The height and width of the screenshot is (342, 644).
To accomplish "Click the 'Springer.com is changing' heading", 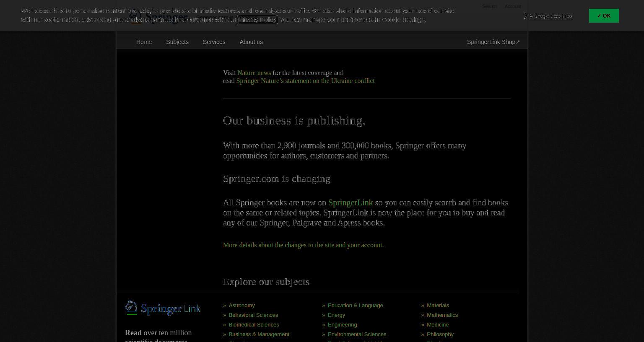I will pos(277,179).
